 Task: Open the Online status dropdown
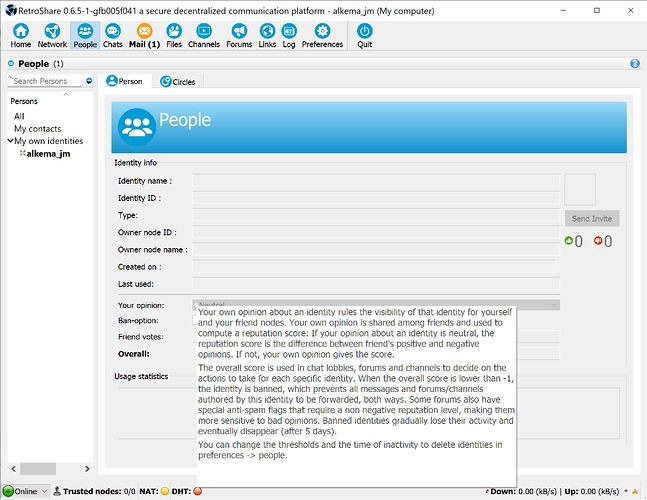[26, 491]
